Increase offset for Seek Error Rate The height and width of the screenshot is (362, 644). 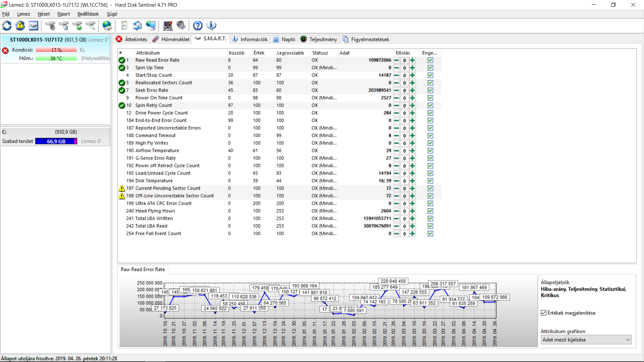click(413, 90)
